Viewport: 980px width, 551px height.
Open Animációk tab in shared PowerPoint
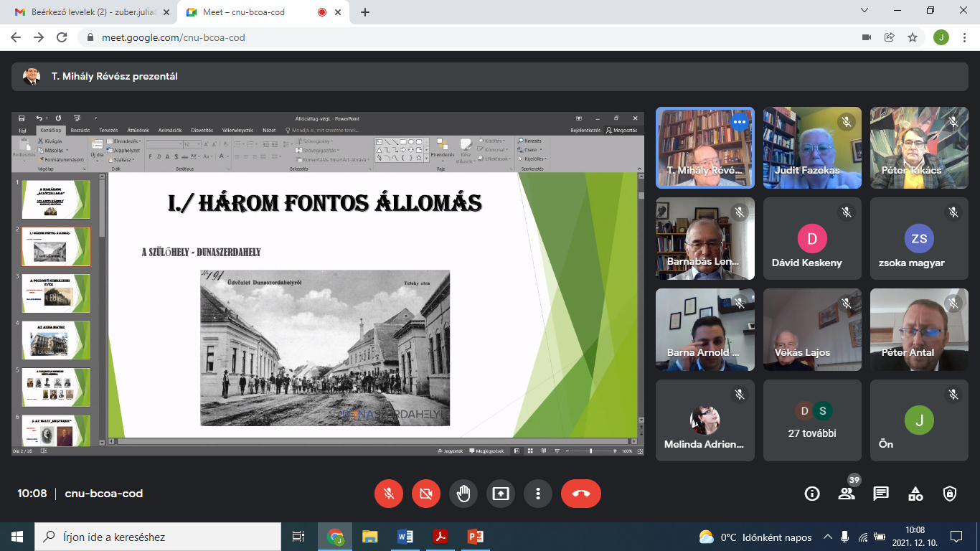pyautogui.click(x=169, y=130)
